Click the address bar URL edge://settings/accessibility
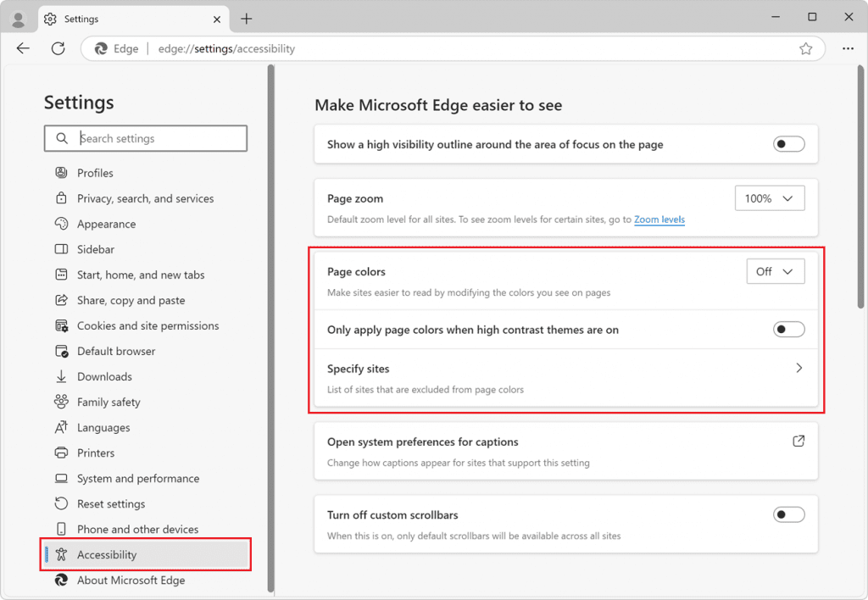 point(226,48)
